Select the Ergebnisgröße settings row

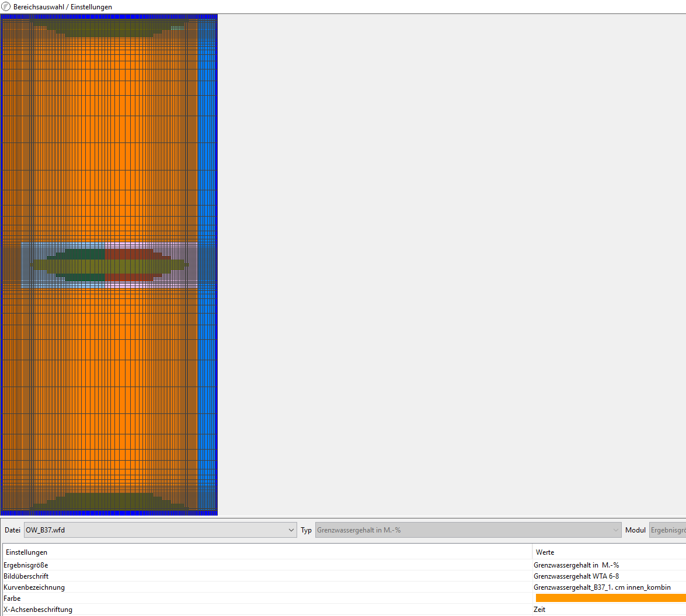[x=26, y=565]
